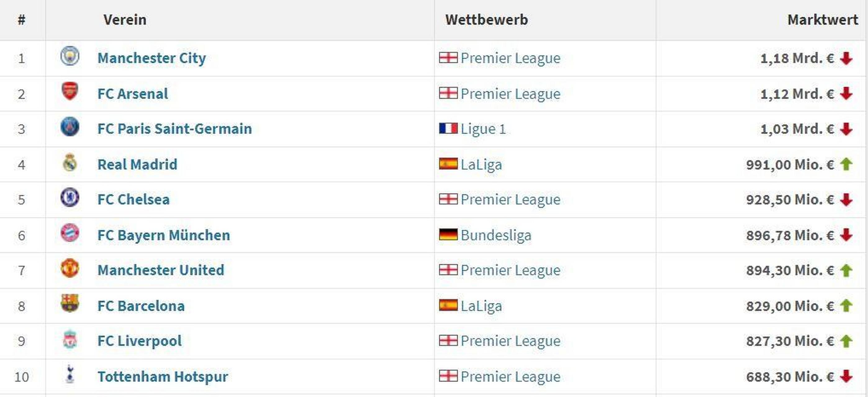The height and width of the screenshot is (397, 868).
Task: Open the Tottenham Hotspur club link
Action: pos(163,377)
